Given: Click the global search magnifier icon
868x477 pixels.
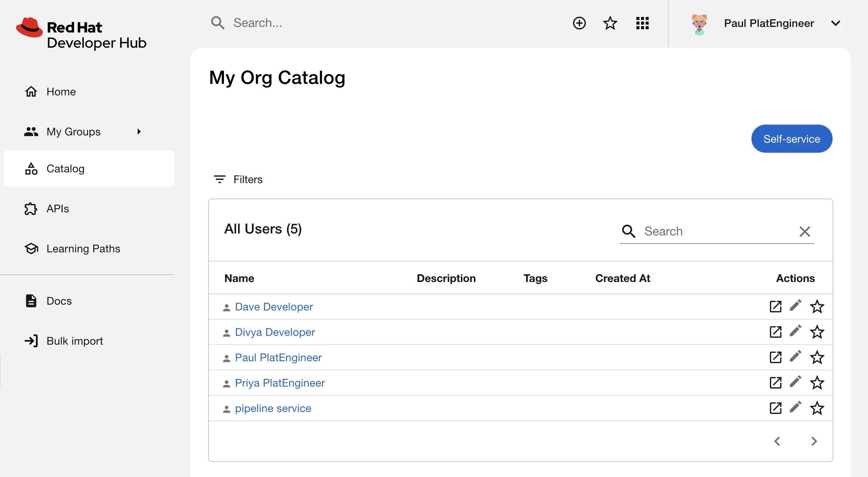Looking at the screenshot, I should click(x=218, y=23).
